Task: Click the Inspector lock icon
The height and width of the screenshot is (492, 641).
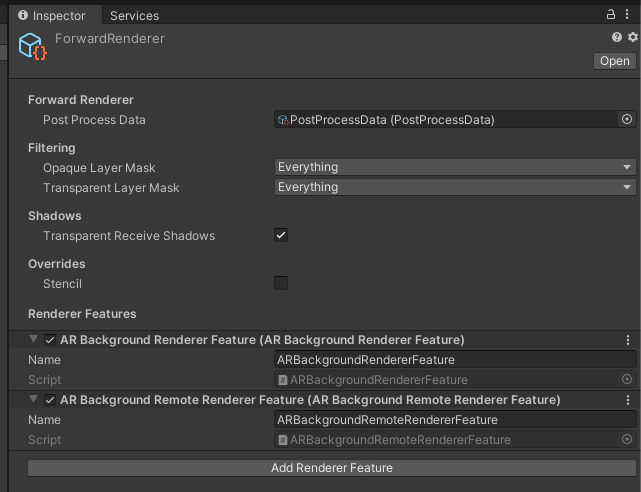Action: tap(612, 15)
